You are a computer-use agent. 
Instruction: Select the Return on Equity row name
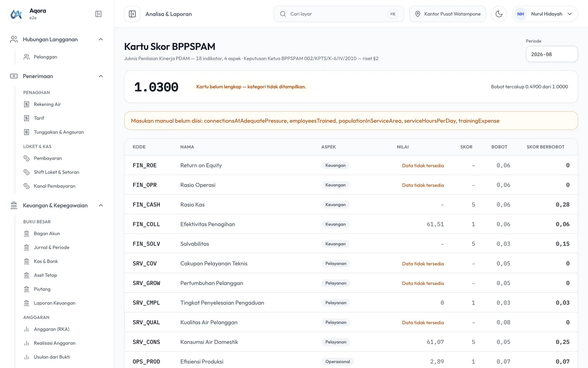coord(201,165)
